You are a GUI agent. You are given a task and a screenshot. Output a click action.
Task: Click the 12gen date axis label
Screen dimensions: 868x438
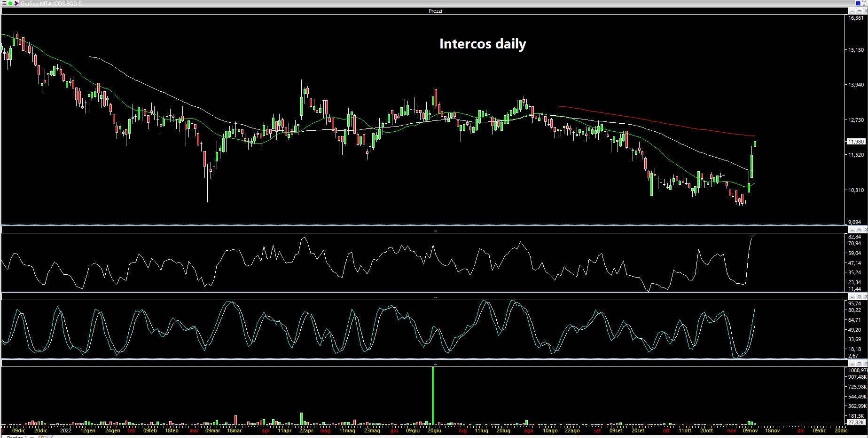pyautogui.click(x=88, y=430)
